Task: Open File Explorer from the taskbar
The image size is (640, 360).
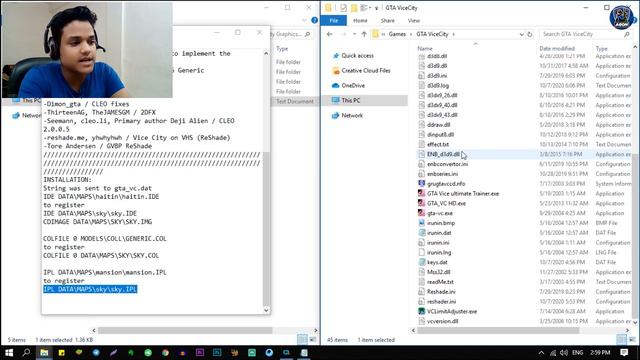Action: 44,352
